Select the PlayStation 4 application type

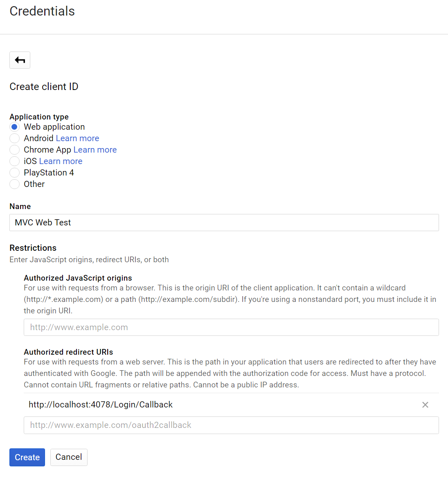coord(14,173)
